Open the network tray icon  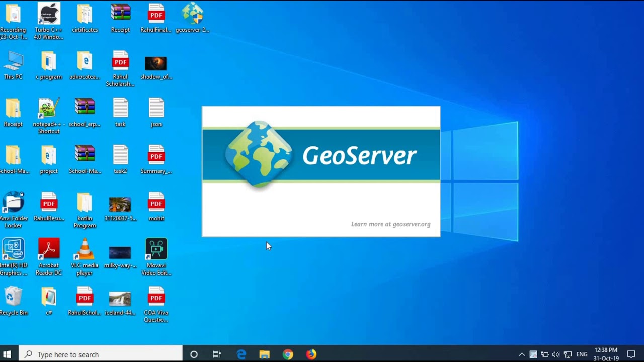pyautogui.click(x=568, y=354)
